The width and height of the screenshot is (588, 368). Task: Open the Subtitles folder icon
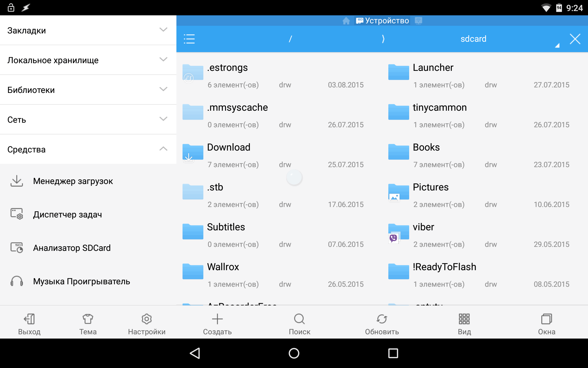[x=193, y=232]
